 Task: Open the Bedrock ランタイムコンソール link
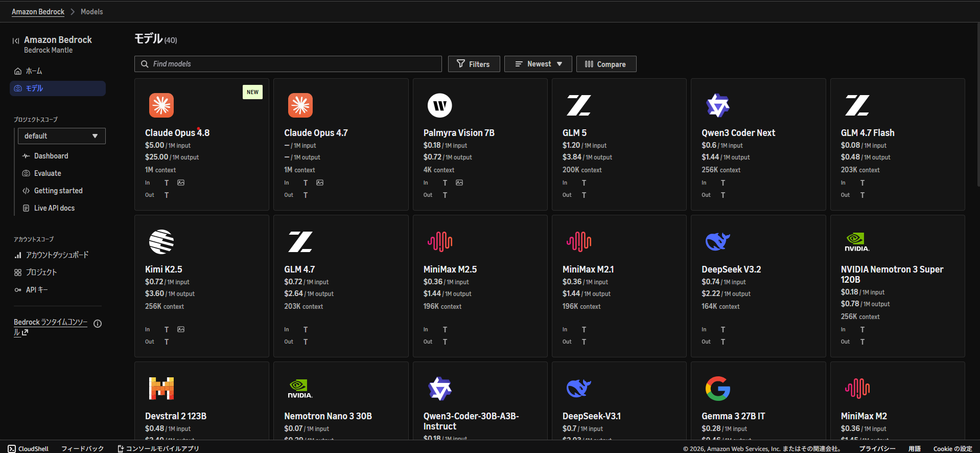(x=50, y=327)
